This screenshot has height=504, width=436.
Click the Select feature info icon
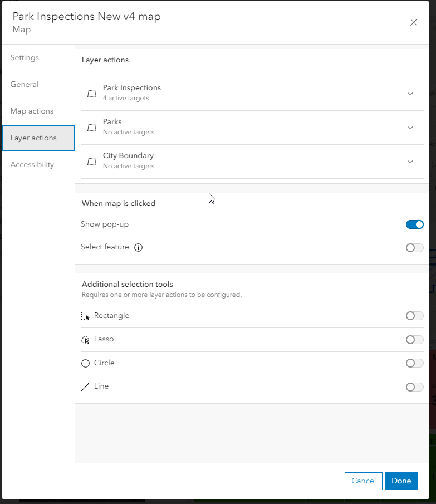[139, 248]
